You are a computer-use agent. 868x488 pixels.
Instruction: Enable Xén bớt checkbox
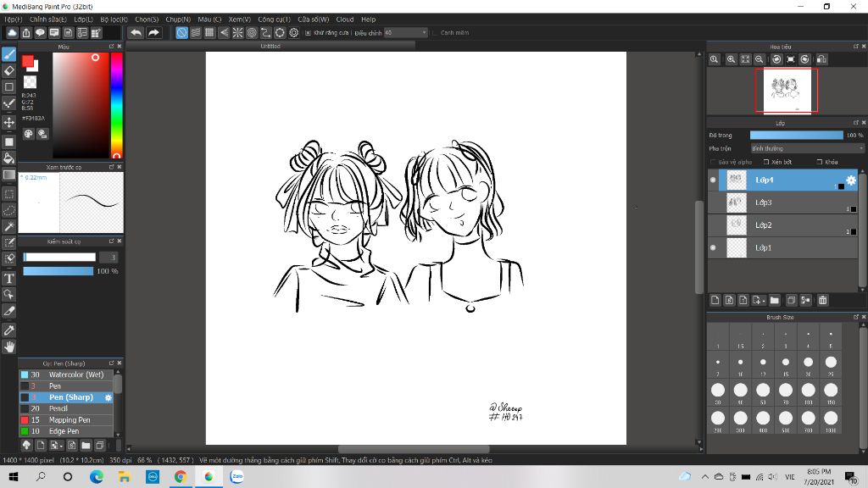[x=766, y=162]
